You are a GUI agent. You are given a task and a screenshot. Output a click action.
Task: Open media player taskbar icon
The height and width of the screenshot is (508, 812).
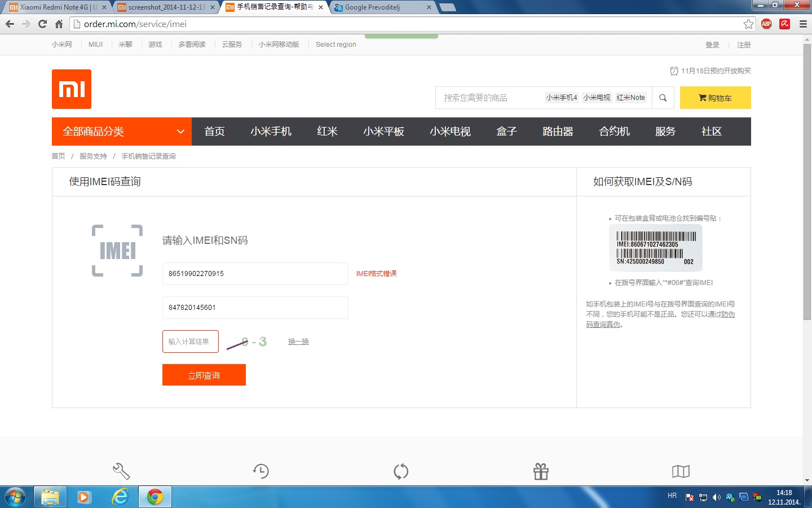click(x=84, y=497)
